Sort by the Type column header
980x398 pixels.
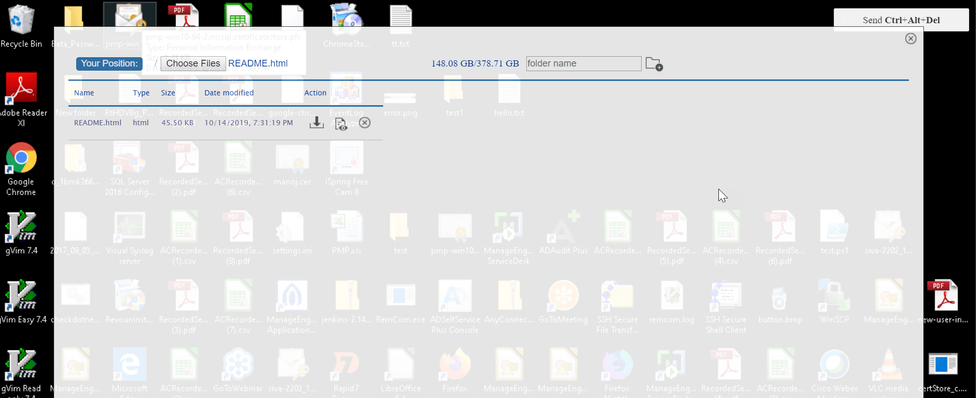coord(141,93)
